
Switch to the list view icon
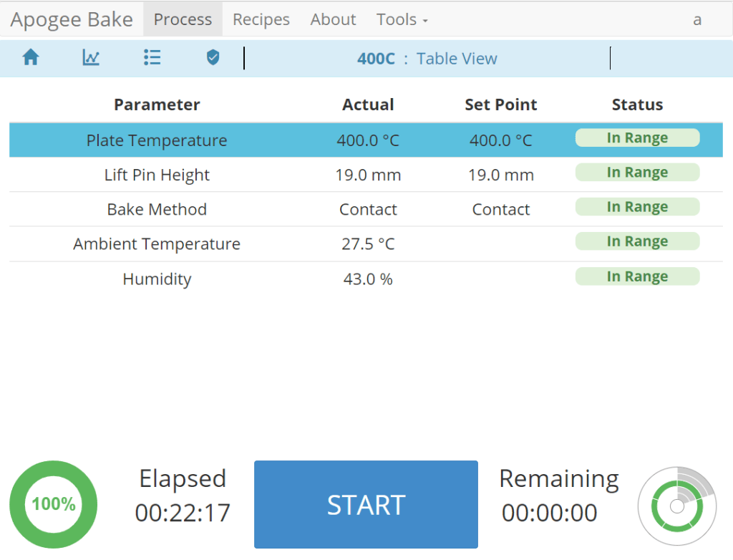coord(152,58)
